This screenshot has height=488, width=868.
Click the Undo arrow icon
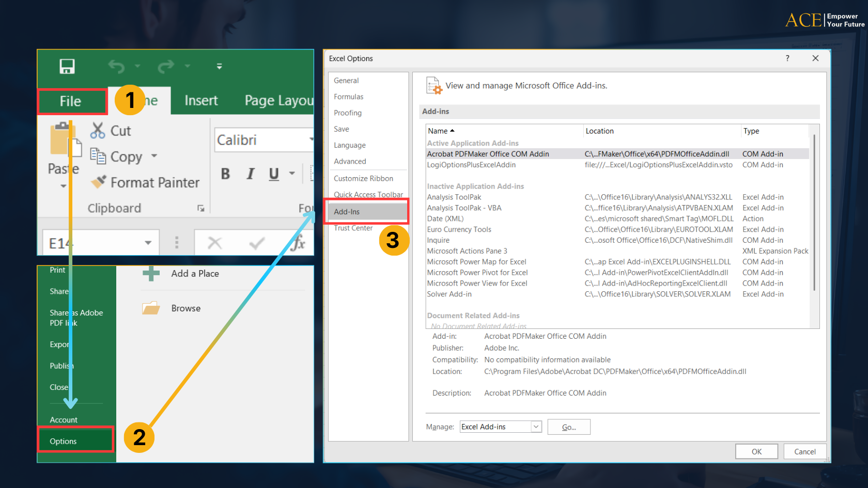(116, 67)
